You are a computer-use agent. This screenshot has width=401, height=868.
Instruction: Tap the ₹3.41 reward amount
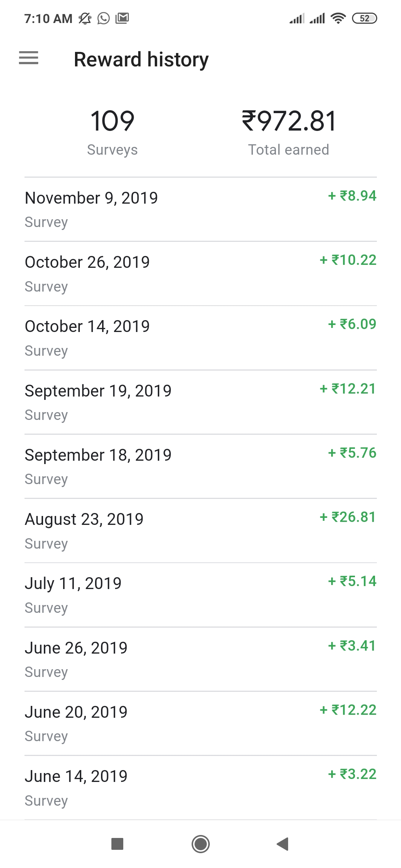[352, 646]
